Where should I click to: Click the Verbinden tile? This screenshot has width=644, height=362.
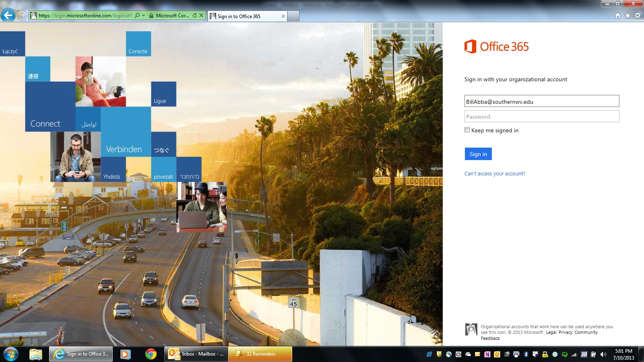tap(126, 132)
